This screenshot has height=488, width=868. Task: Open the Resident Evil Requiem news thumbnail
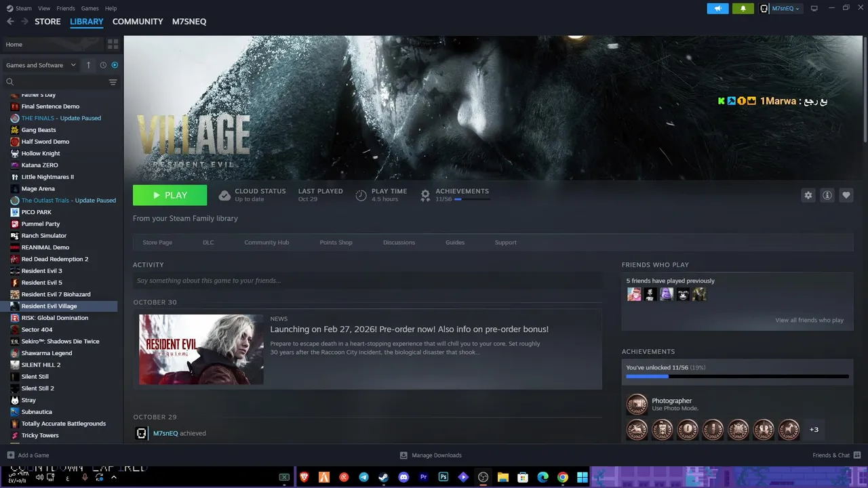201,349
